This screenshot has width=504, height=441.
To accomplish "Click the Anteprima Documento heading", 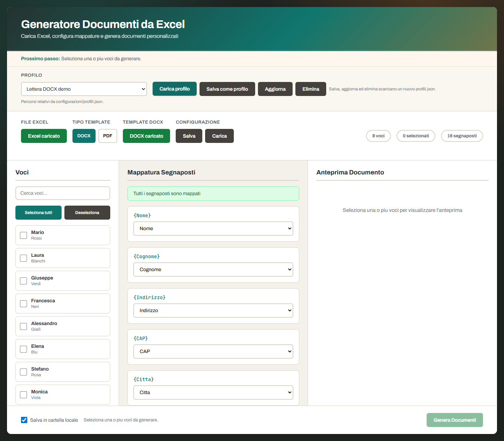I will point(350,172).
